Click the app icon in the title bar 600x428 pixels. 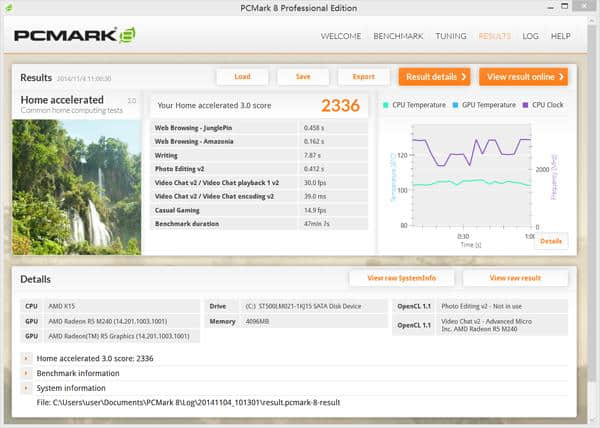click(8, 8)
